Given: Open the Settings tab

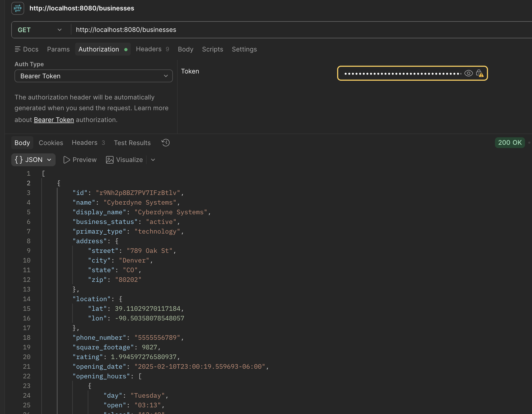Looking at the screenshot, I should coord(244,49).
